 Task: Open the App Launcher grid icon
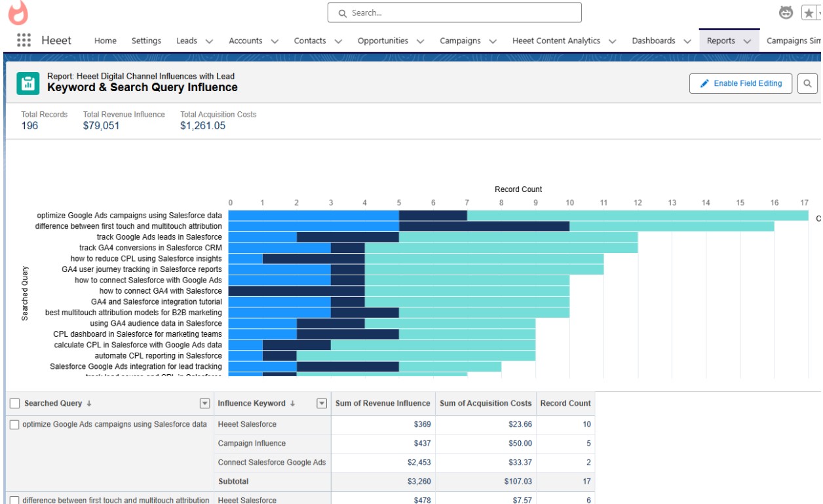click(24, 40)
